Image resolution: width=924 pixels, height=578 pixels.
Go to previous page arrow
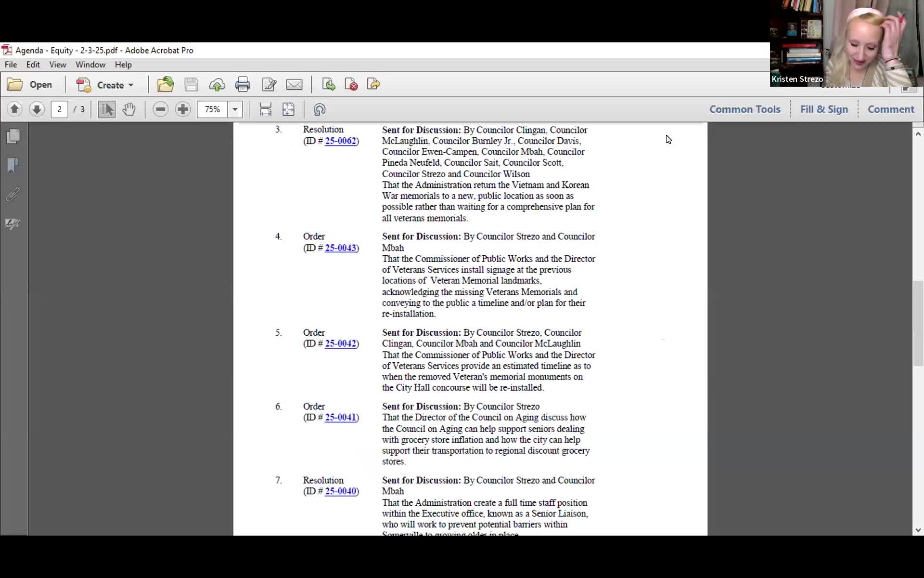14,109
